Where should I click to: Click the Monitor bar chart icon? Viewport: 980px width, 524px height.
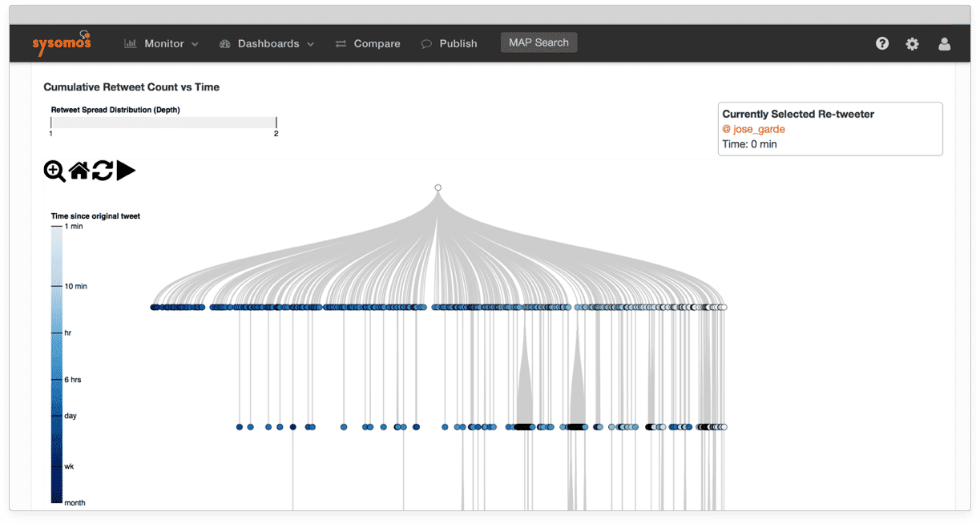tap(130, 43)
